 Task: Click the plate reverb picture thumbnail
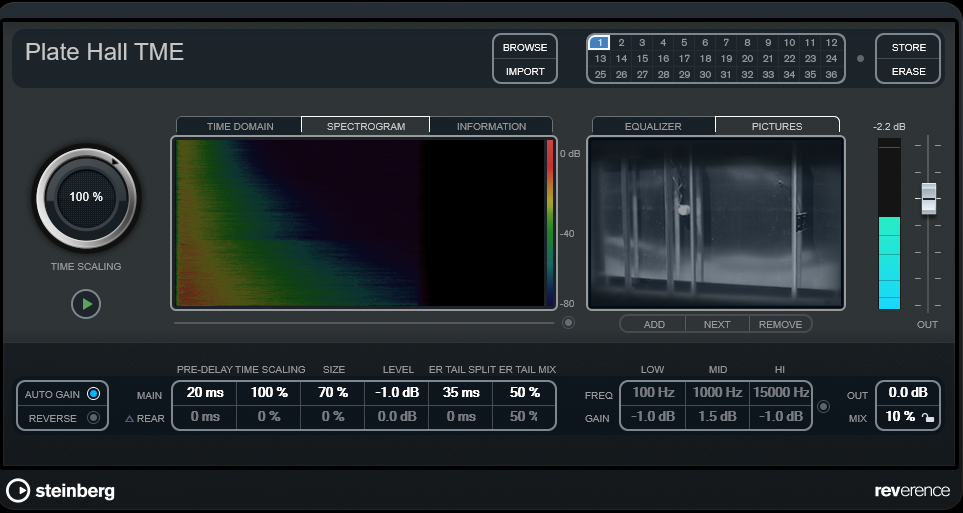[716, 223]
